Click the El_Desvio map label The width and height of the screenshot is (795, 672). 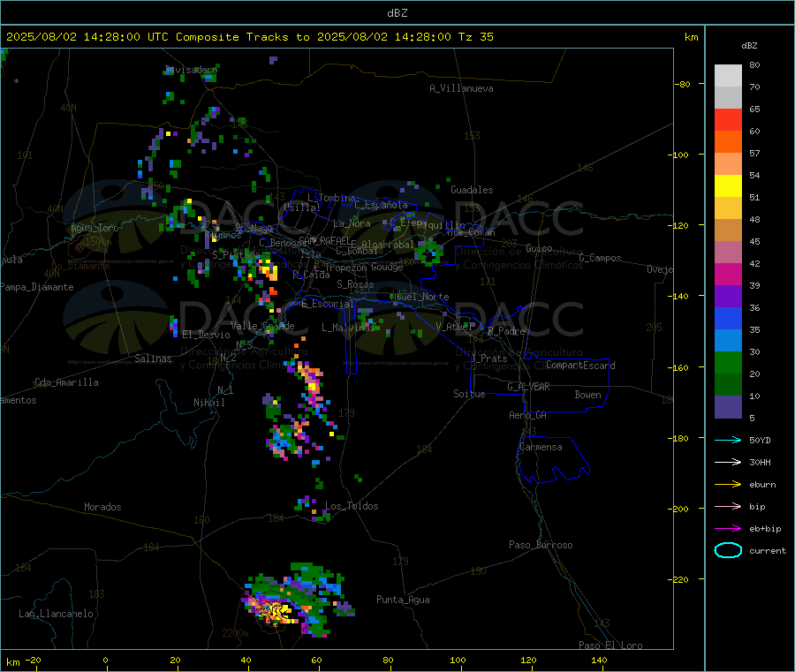tap(206, 335)
